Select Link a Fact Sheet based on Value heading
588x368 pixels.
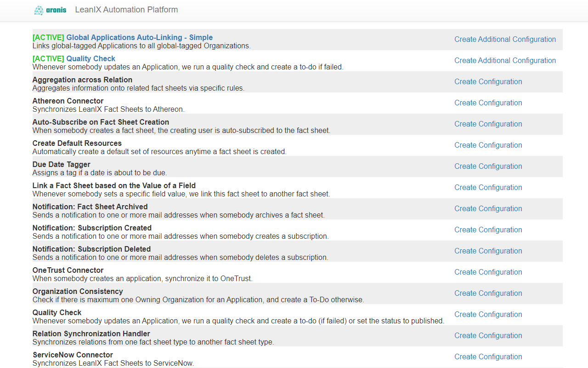point(114,186)
